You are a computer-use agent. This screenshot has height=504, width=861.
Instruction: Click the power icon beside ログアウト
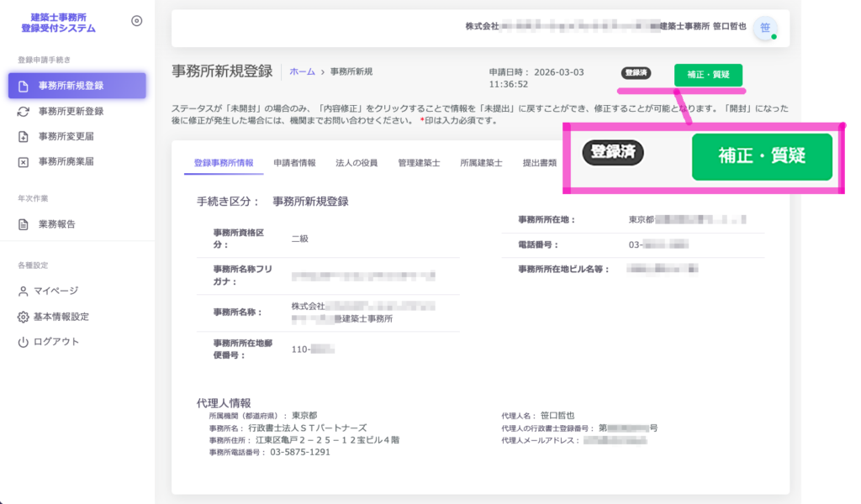pos(23,342)
